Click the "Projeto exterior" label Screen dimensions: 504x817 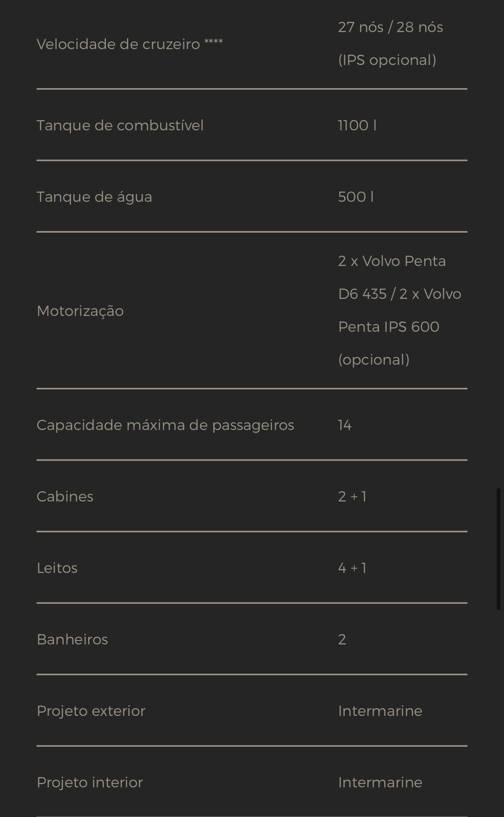(x=91, y=711)
